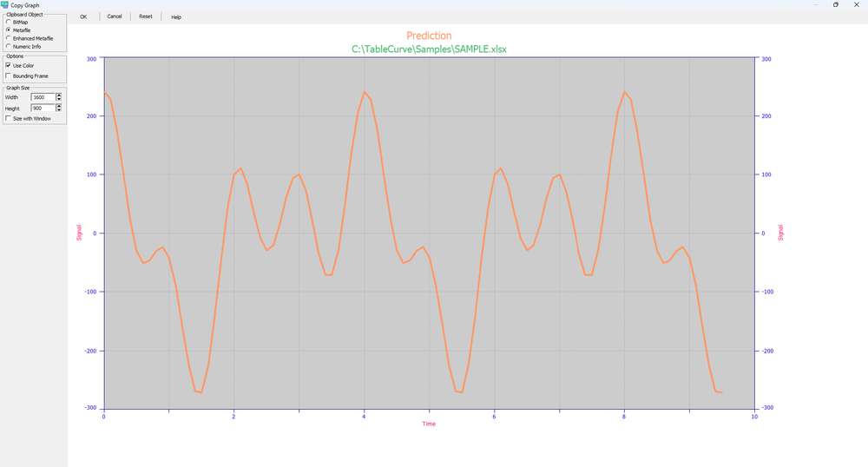Increase the Width value with up arrow

point(59,95)
